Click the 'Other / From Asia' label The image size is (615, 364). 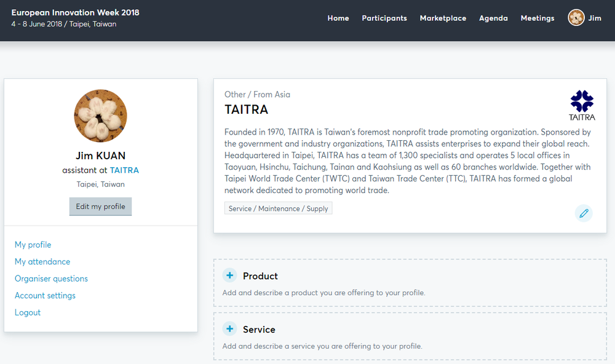(257, 95)
